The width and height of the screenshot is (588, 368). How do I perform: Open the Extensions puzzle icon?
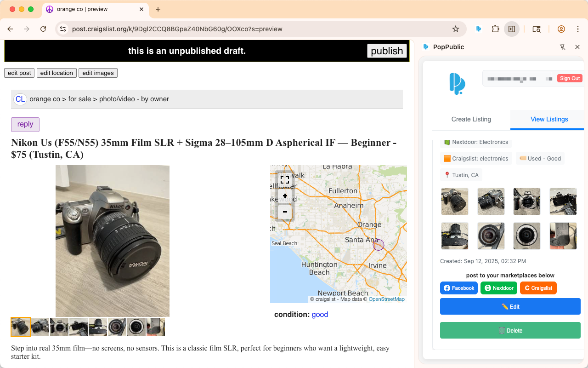point(495,29)
